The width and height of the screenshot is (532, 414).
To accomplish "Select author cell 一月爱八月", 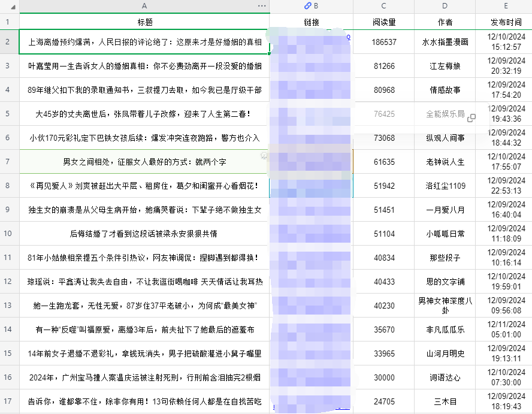I will coord(445,210).
